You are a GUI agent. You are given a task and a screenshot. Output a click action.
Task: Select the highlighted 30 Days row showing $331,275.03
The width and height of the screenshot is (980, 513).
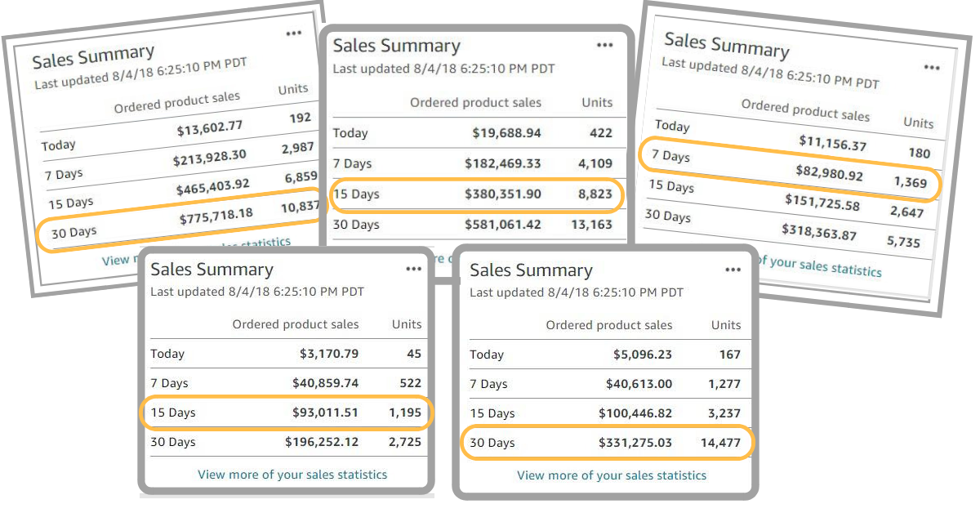coord(606,443)
